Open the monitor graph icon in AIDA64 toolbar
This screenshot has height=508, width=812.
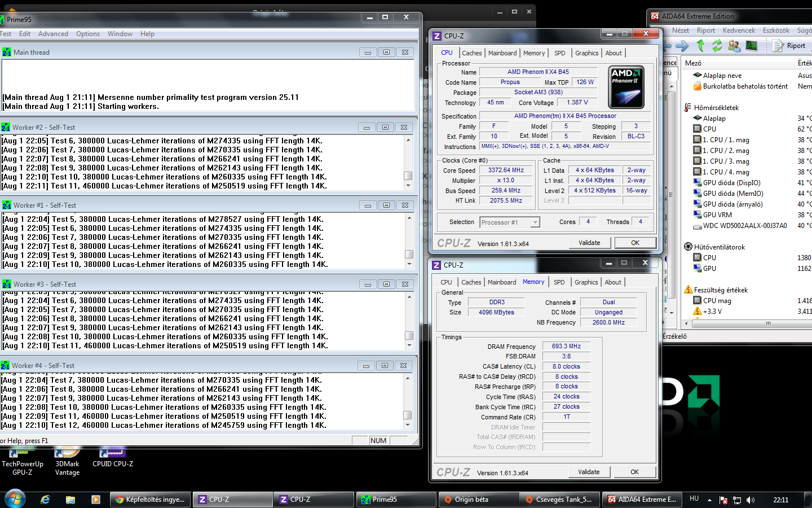[751, 46]
